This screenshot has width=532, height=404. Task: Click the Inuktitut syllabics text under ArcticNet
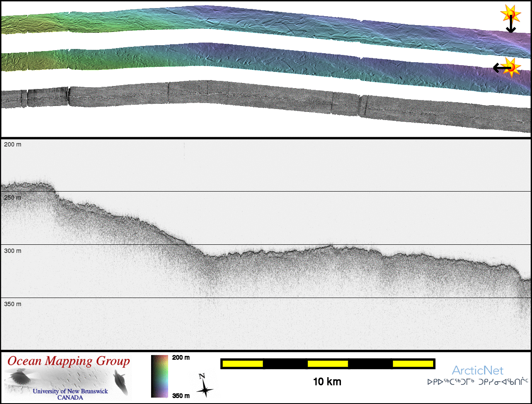(477, 382)
